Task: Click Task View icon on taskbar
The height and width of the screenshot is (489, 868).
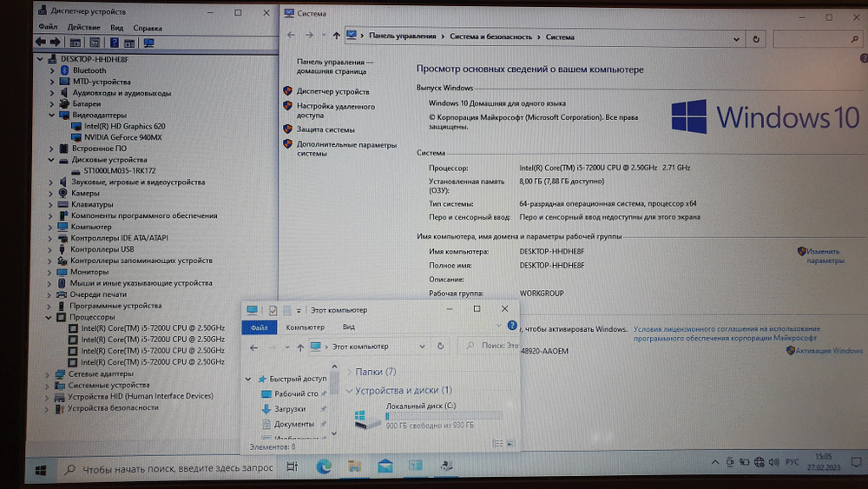Action: [293, 466]
